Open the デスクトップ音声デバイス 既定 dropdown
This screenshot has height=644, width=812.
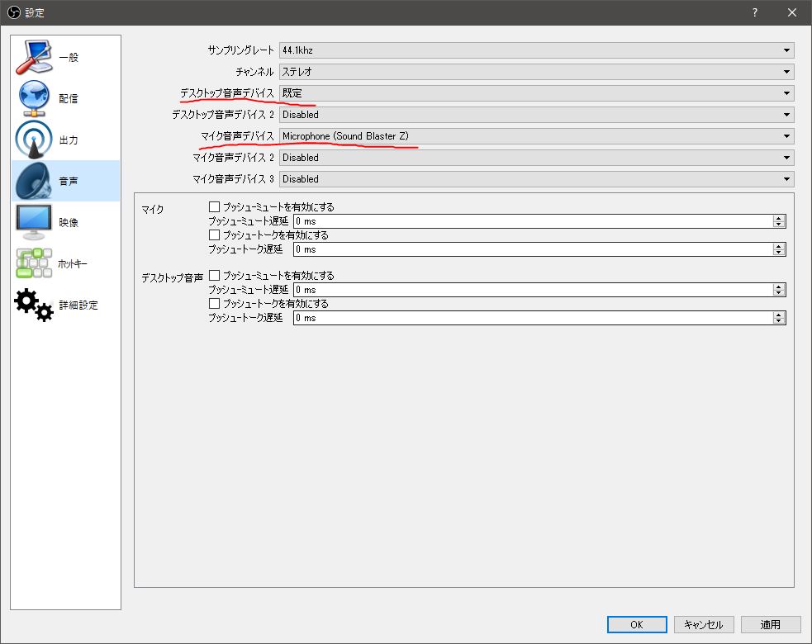pos(536,93)
